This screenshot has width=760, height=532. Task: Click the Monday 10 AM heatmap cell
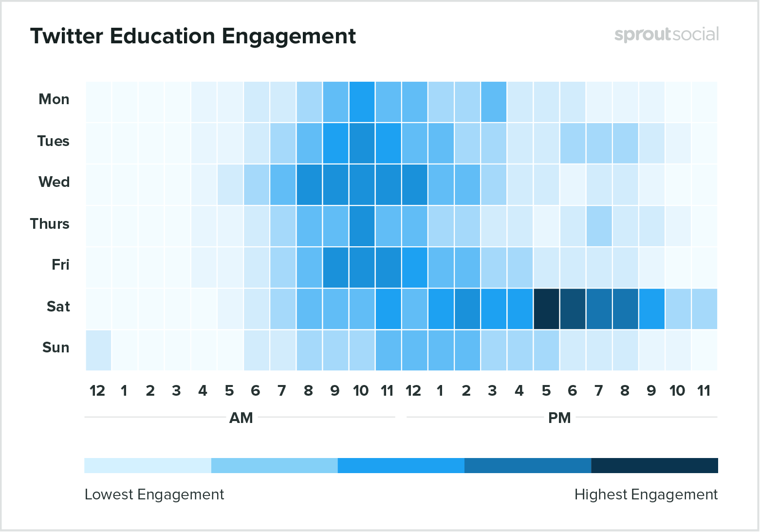pos(362,101)
